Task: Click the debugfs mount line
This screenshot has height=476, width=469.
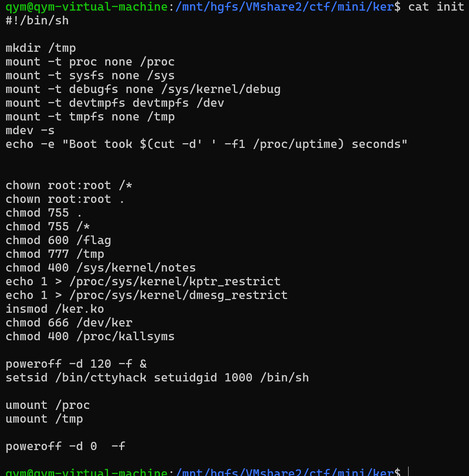Action: (x=143, y=89)
